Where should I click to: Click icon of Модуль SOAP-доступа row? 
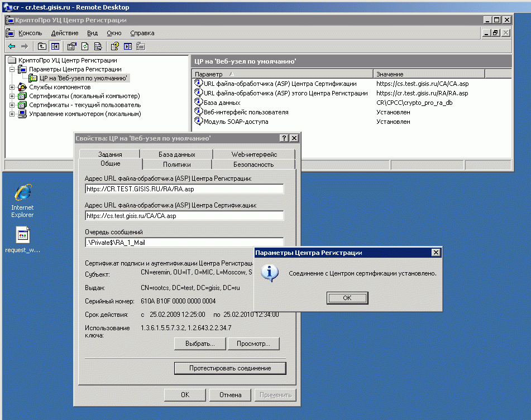point(198,121)
